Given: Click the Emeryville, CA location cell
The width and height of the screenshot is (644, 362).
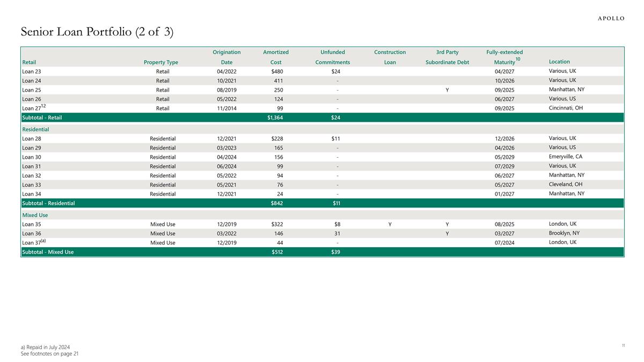Looking at the screenshot, I should pos(565,157).
